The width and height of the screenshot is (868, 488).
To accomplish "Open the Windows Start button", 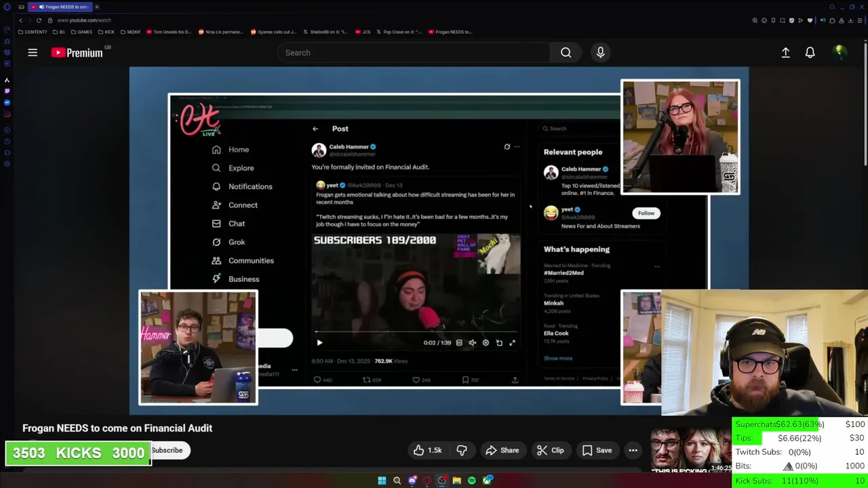I will tap(382, 481).
